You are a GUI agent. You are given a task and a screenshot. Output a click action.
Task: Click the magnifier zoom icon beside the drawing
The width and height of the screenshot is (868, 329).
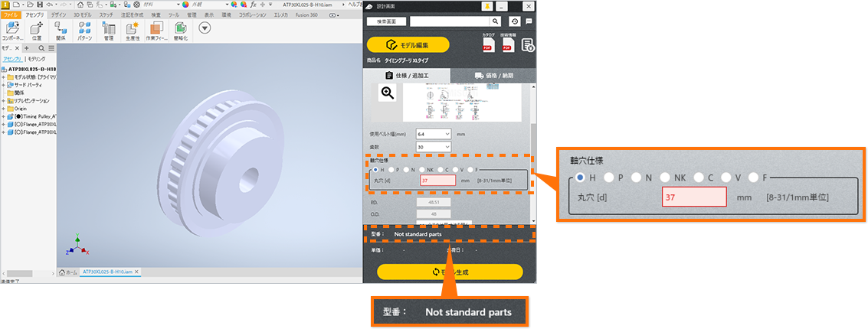(388, 93)
